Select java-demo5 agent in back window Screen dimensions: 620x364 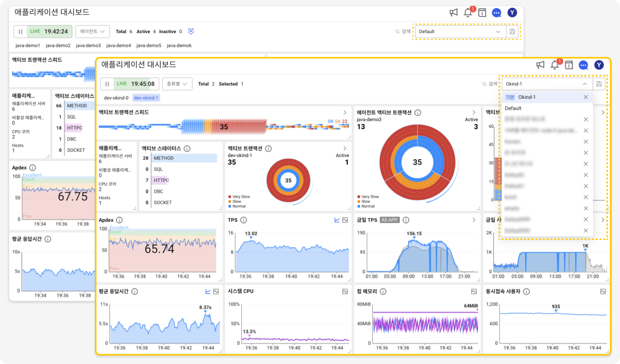click(x=149, y=46)
